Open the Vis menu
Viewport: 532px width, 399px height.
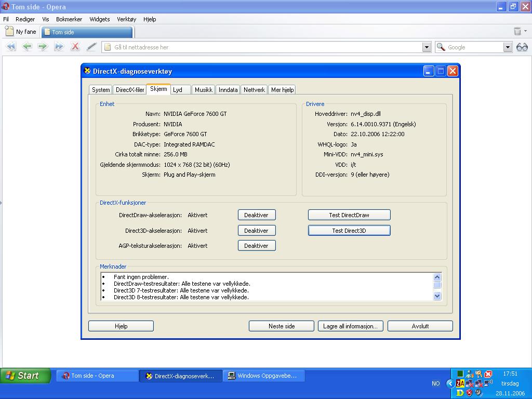coord(46,19)
